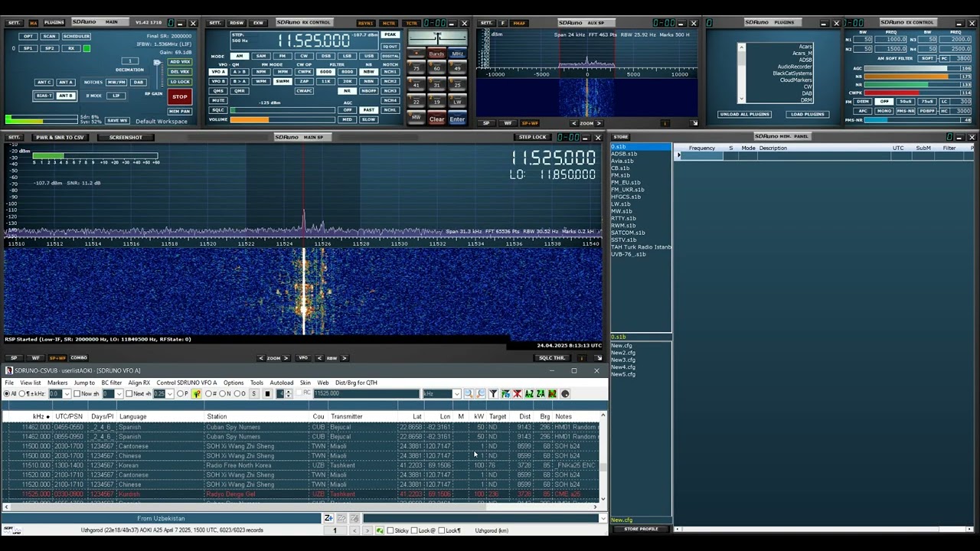This screenshot has height=551, width=980.
Task: Open the kHz units dropdown in CSVUB
Action: pyautogui.click(x=456, y=393)
